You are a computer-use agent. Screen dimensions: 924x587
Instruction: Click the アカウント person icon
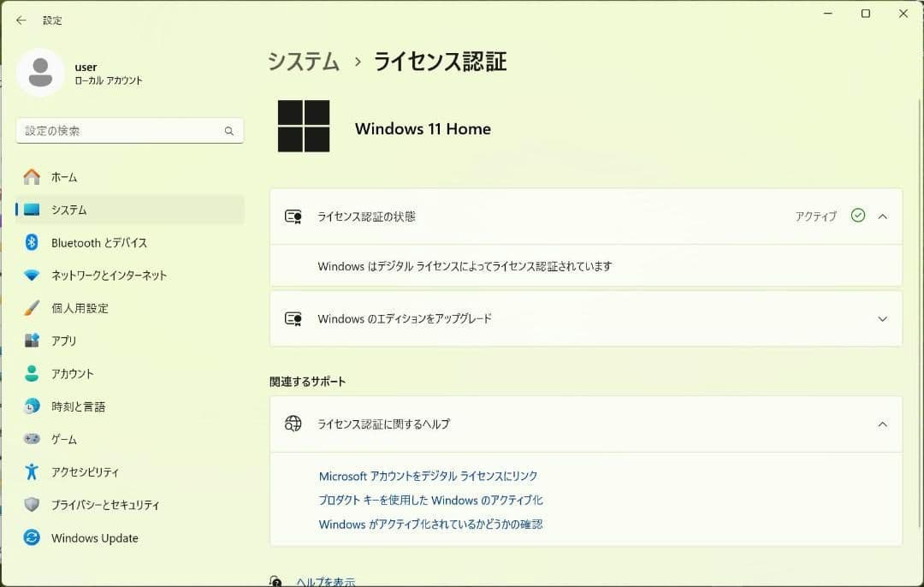click(x=32, y=373)
